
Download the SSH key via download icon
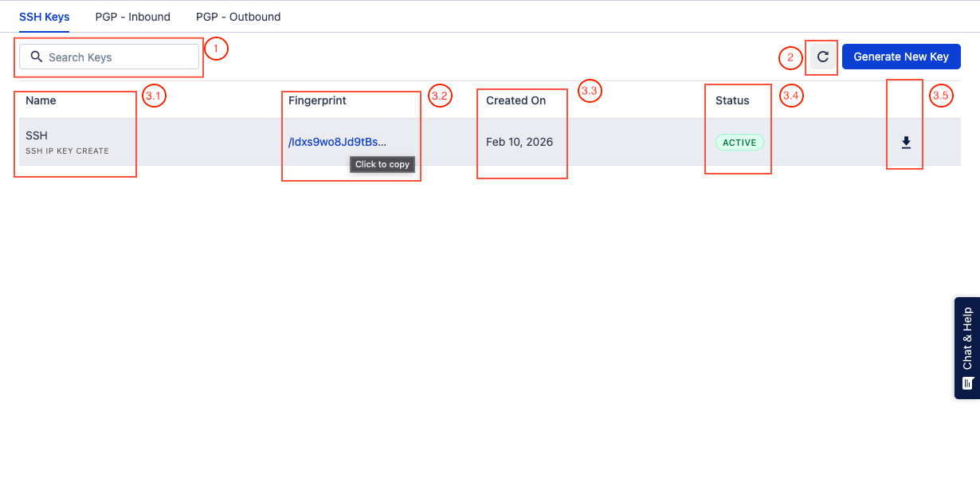[906, 143]
